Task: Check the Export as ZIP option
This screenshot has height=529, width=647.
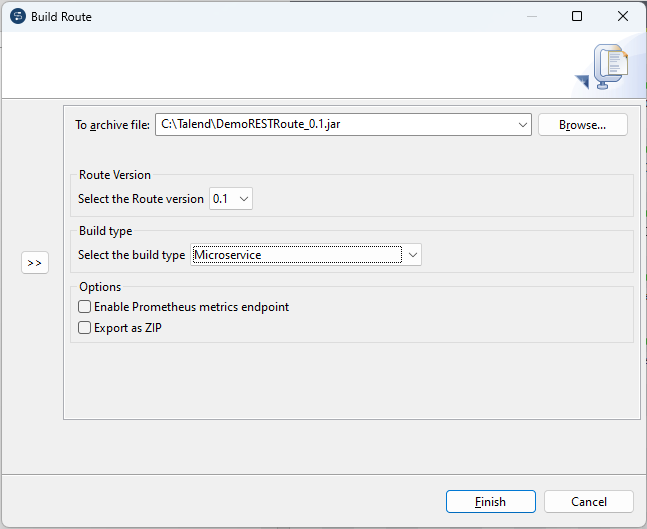Action: pos(85,327)
